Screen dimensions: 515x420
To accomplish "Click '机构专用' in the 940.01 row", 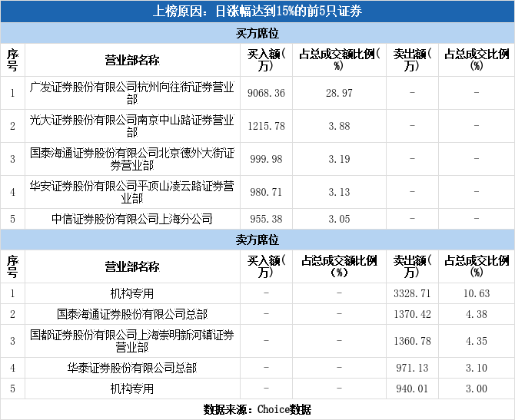I will point(132,389).
